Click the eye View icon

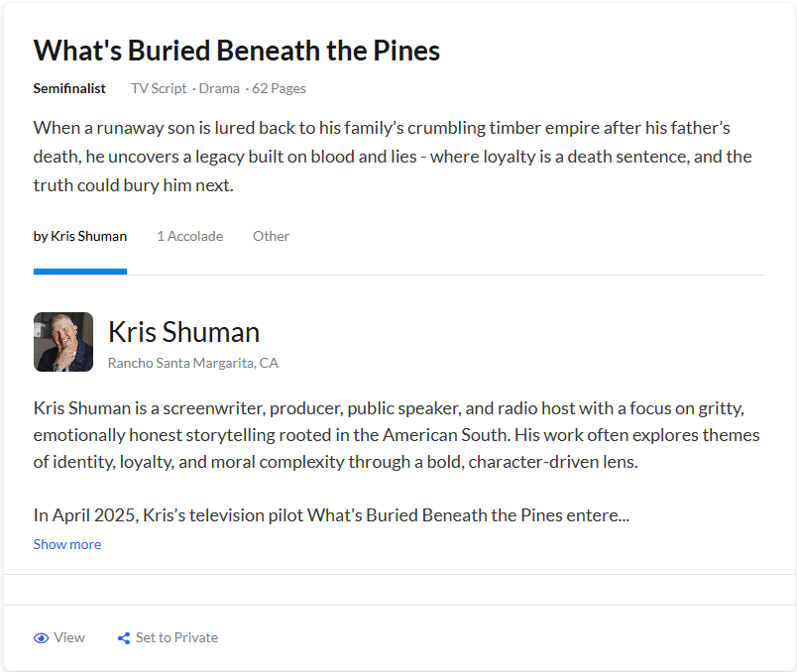click(x=42, y=638)
